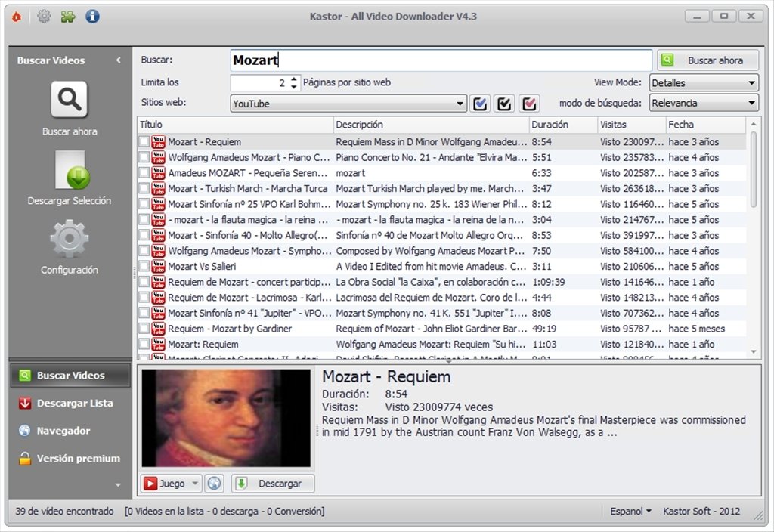Image resolution: width=774 pixels, height=532 pixels.
Task: Open Configuración with the large gear icon
Action: [x=69, y=239]
